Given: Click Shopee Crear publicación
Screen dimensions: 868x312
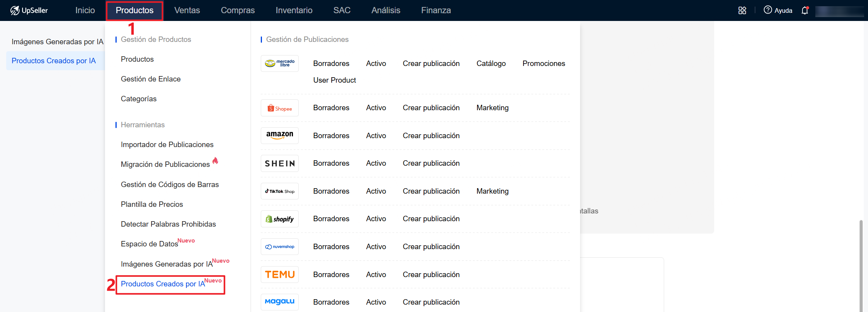Looking at the screenshot, I should click(431, 107).
